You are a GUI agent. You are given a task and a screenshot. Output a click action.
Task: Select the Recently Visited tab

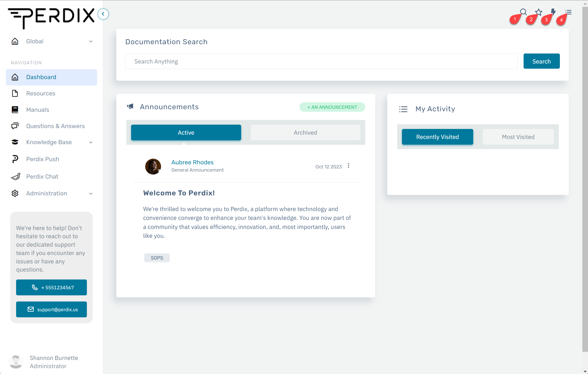pos(437,137)
